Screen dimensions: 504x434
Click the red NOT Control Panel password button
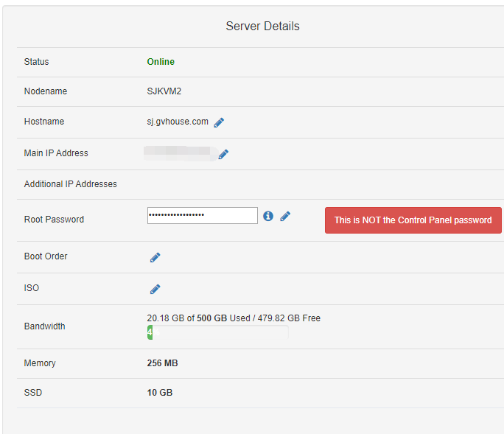[x=413, y=220]
